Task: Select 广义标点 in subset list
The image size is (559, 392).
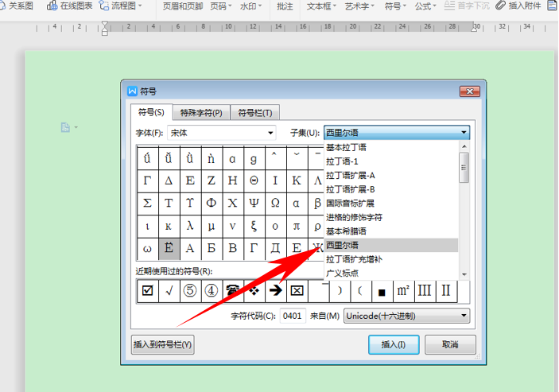Action: [391, 273]
